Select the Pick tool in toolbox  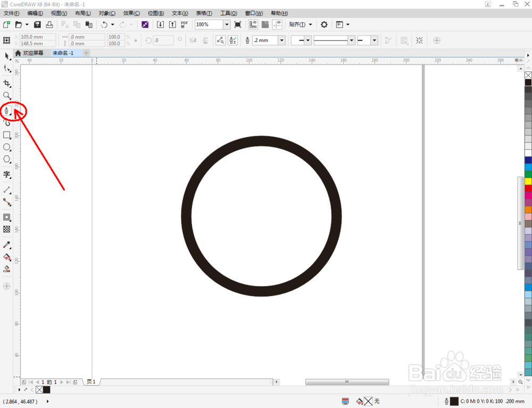7,56
